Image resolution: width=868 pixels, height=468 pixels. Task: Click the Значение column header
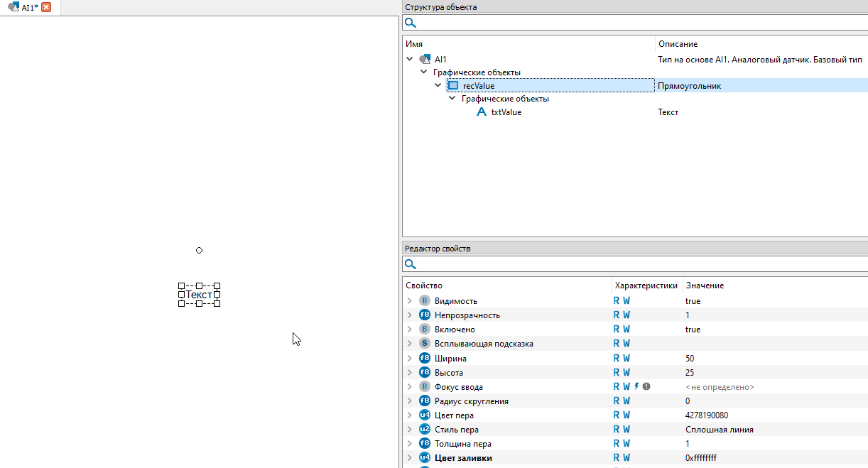coord(705,285)
